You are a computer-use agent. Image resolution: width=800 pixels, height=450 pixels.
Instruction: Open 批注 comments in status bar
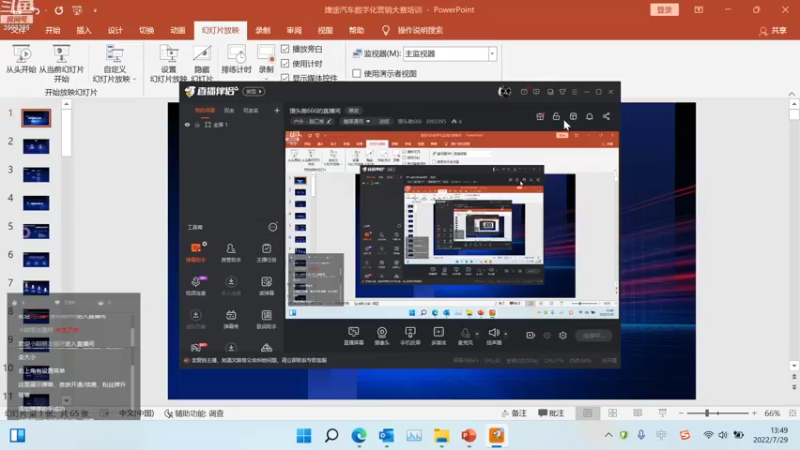pos(551,413)
